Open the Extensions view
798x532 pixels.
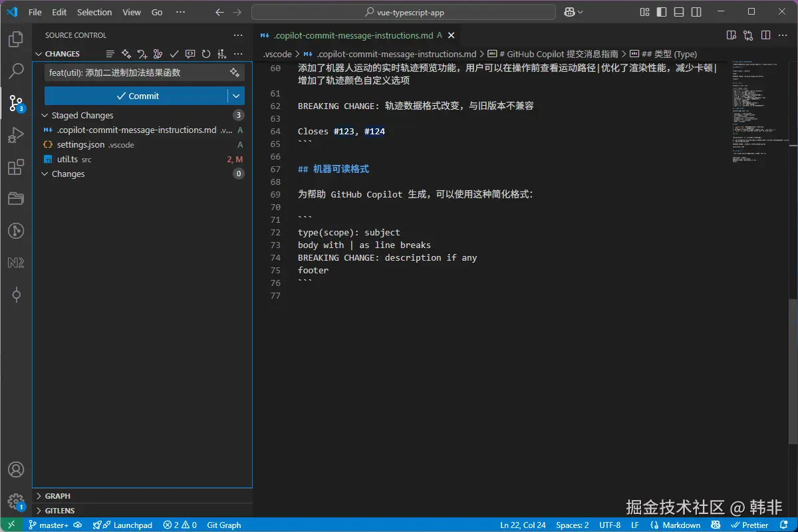coord(16,168)
